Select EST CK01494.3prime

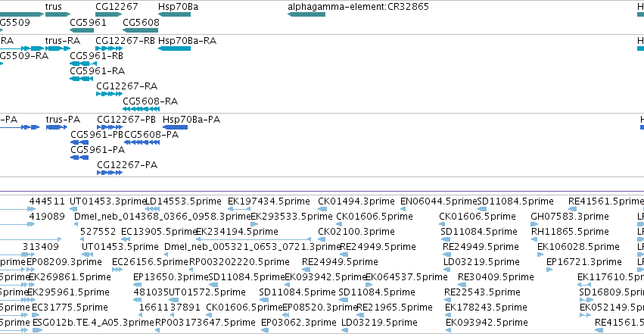(356, 201)
